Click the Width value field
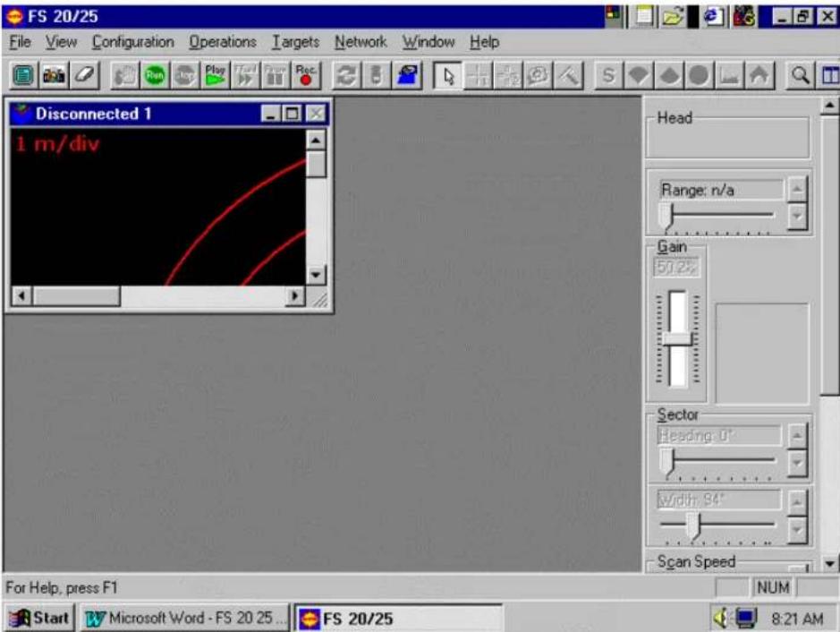 point(719,500)
